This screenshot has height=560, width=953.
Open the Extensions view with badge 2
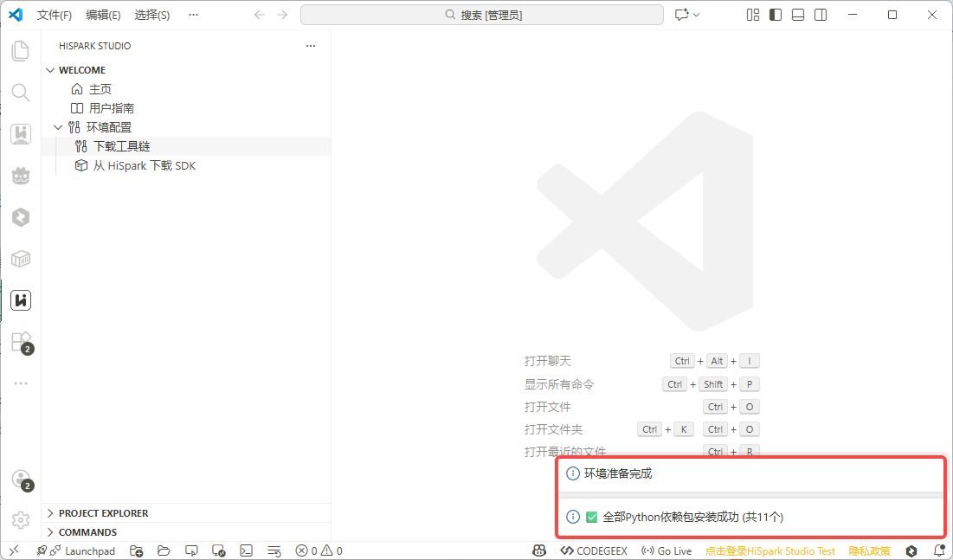(21, 342)
